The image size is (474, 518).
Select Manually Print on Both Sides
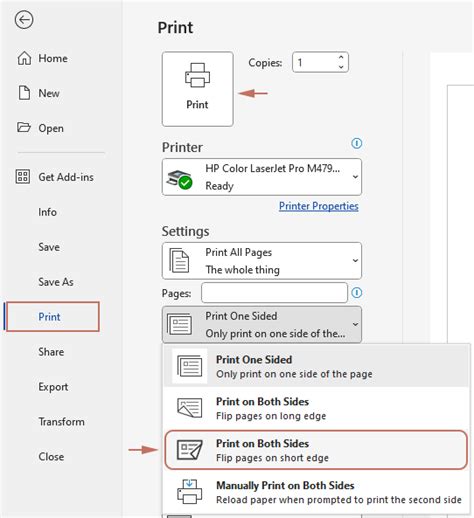pos(317,492)
